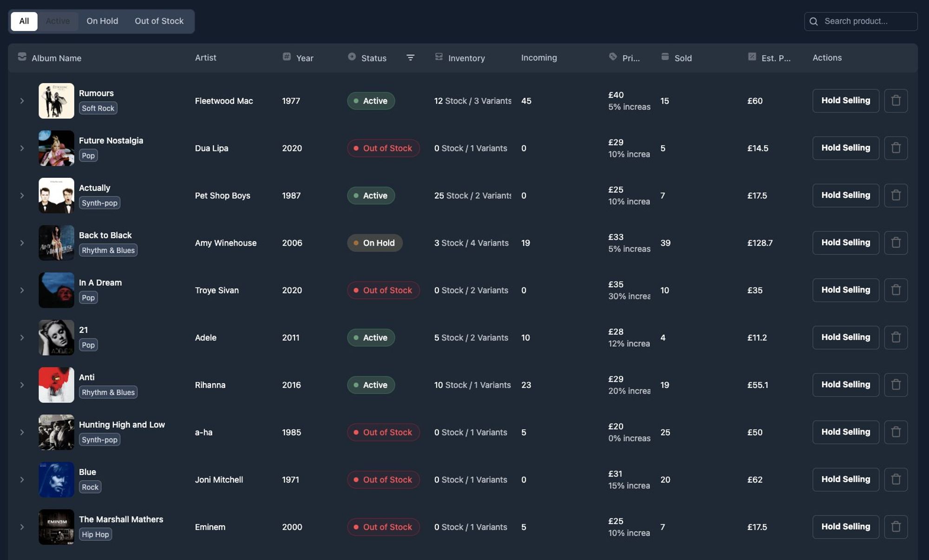Screen dimensions: 929x560
Task: Click the Anti red album cover
Action: [x=56, y=385]
